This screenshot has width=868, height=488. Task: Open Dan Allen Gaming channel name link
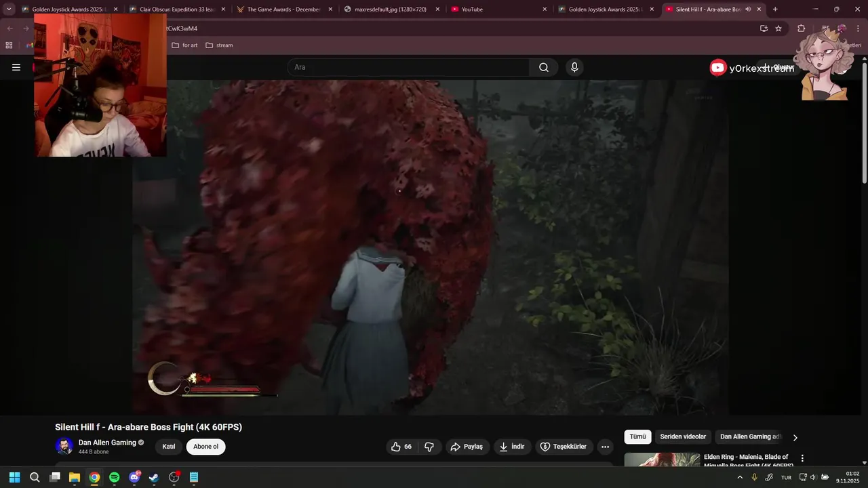pos(107,443)
